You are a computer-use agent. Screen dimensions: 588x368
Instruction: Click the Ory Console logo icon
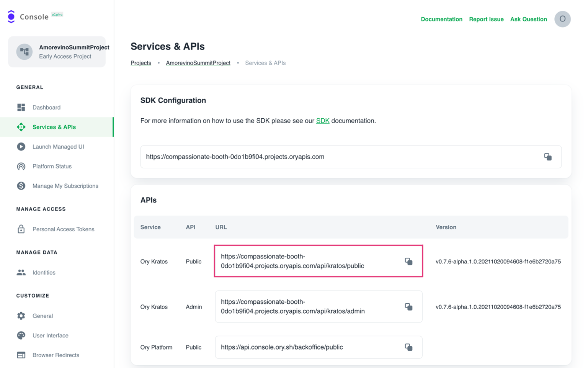point(11,16)
